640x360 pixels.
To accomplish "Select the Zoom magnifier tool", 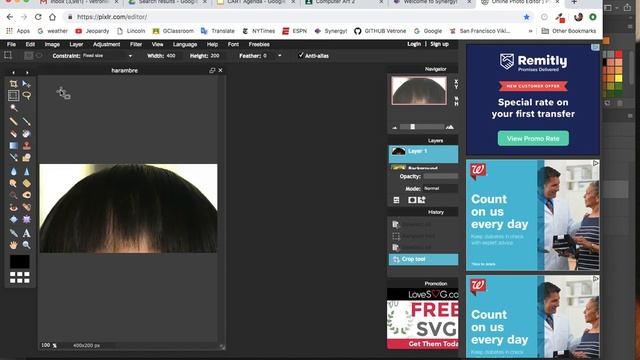I will pyautogui.click(x=27, y=245).
